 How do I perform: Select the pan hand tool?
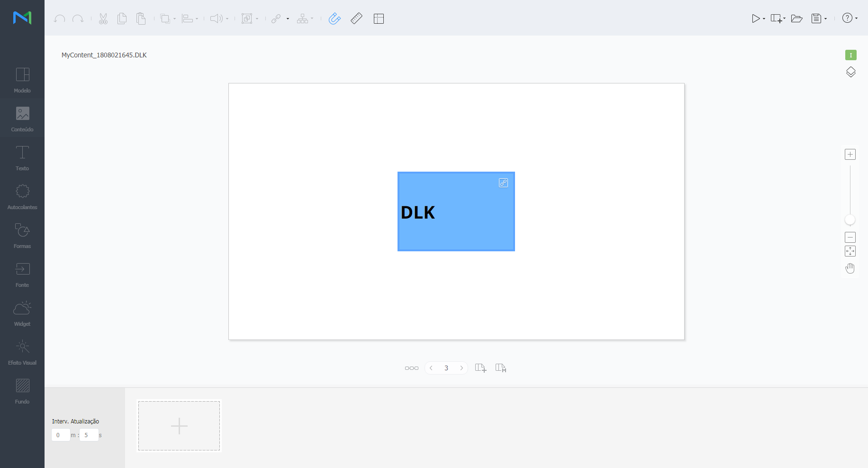[x=850, y=268]
